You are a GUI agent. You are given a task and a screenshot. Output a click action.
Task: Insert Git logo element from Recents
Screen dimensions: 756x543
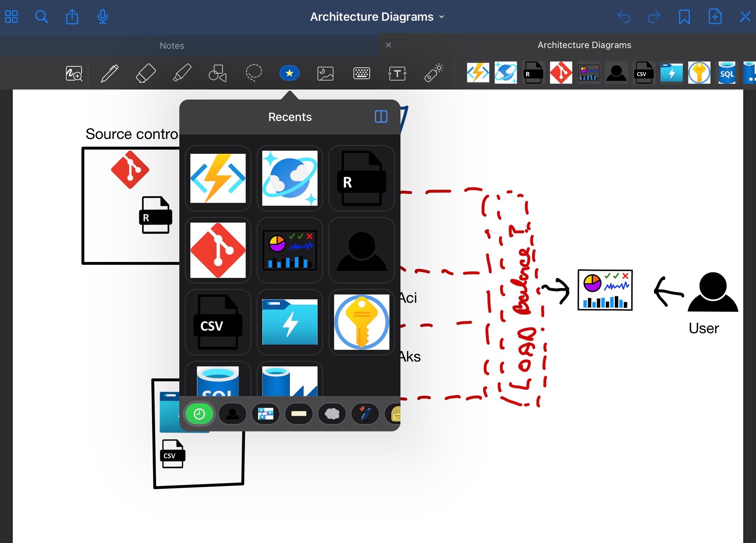(x=218, y=250)
